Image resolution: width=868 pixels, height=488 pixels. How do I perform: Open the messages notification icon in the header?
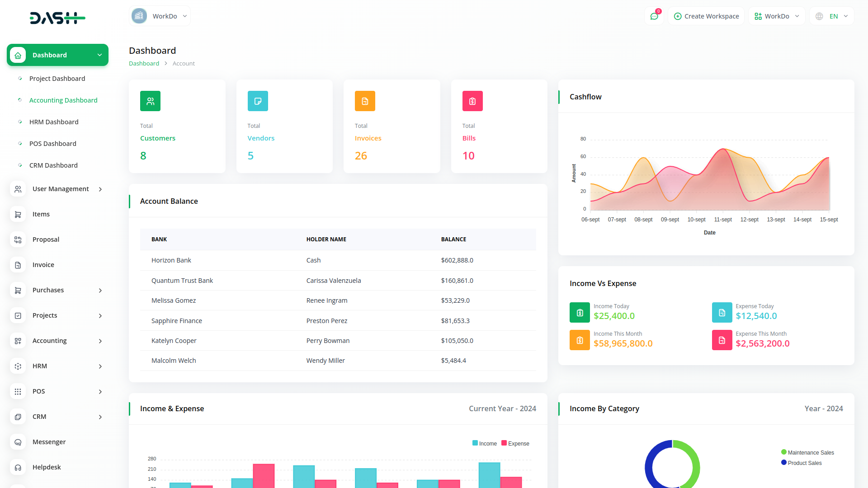click(x=654, y=16)
